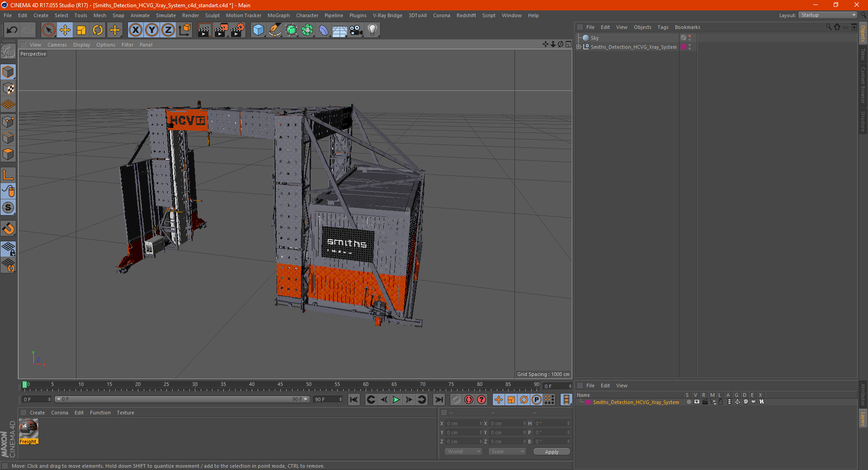Open the Render menu
The image size is (868, 470).
point(190,15)
